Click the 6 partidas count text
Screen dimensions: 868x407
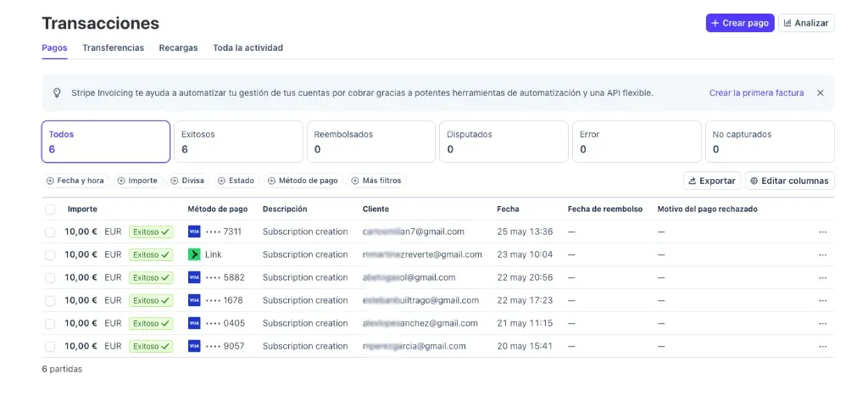pos(62,369)
